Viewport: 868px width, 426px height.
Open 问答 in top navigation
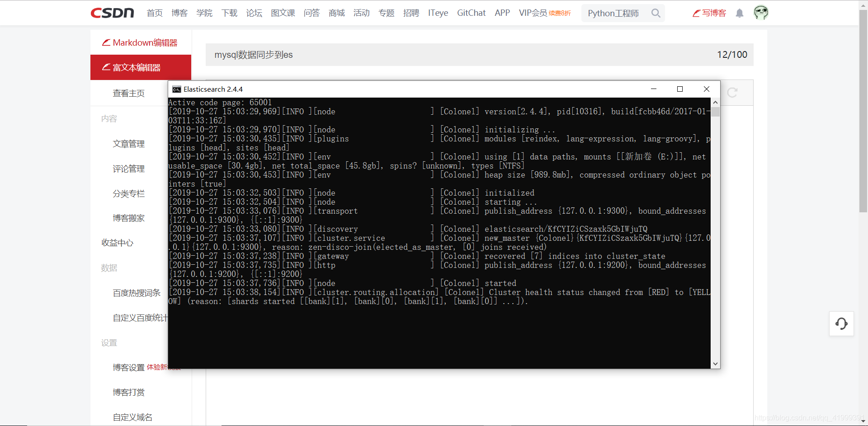pos(311,13)
